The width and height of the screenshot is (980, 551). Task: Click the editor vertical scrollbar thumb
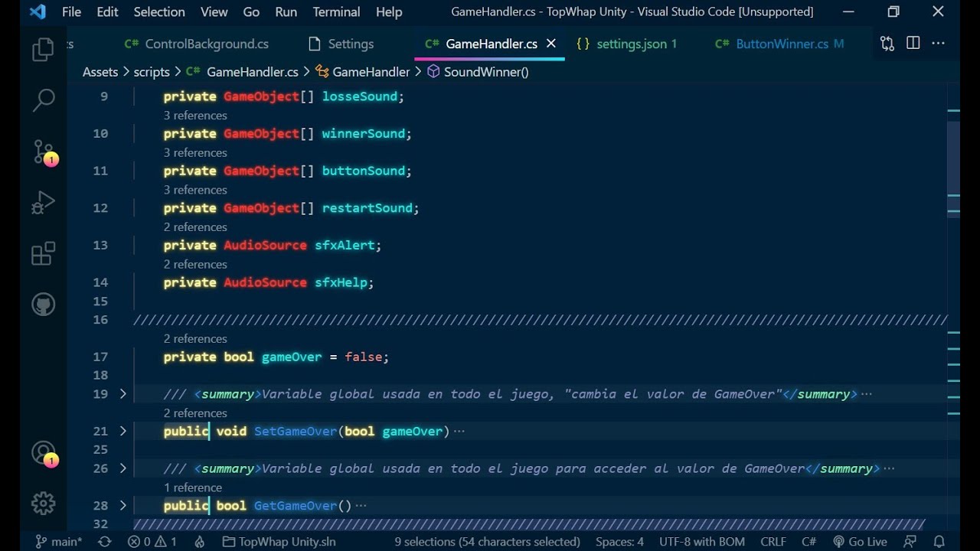(953, 170)
